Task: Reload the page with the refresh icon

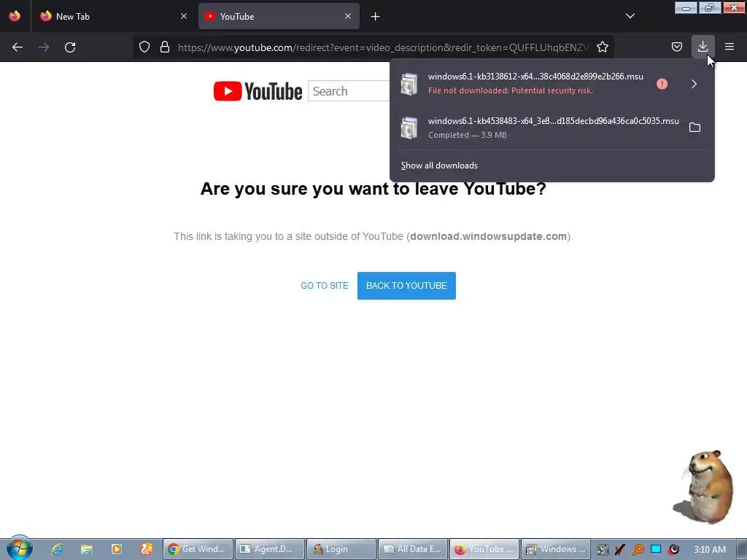Action: 70,47
